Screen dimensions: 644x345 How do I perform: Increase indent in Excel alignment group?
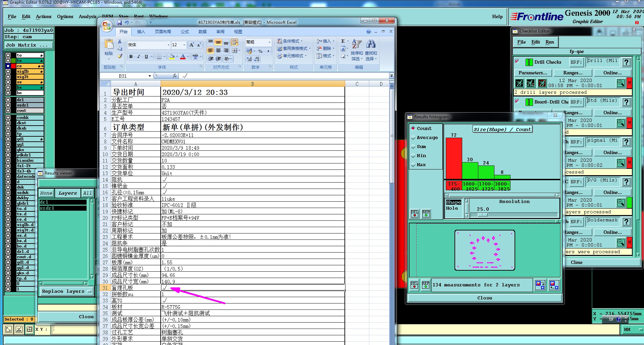[218, 59]
